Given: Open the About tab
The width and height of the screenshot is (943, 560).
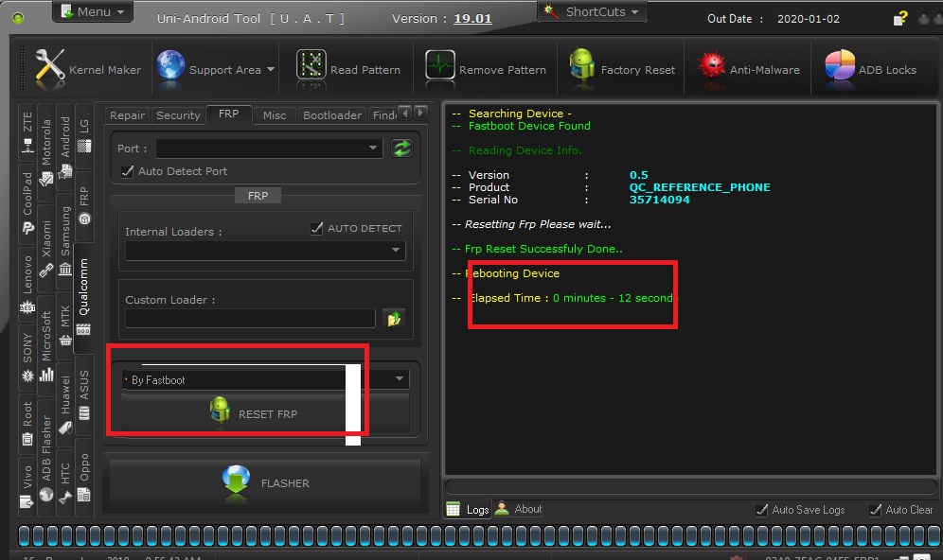Looking at the screenshot, I should click(519, 509).
